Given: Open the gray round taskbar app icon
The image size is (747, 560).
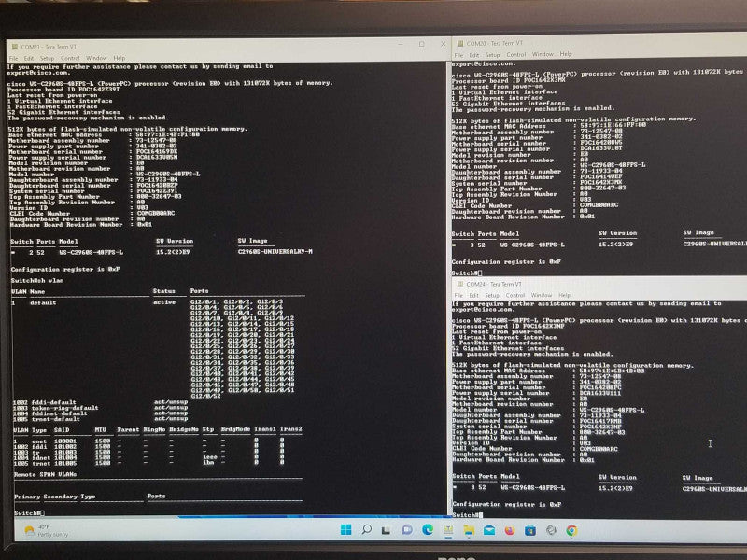Looking at the screenshot, I should (x=551, y=530).
